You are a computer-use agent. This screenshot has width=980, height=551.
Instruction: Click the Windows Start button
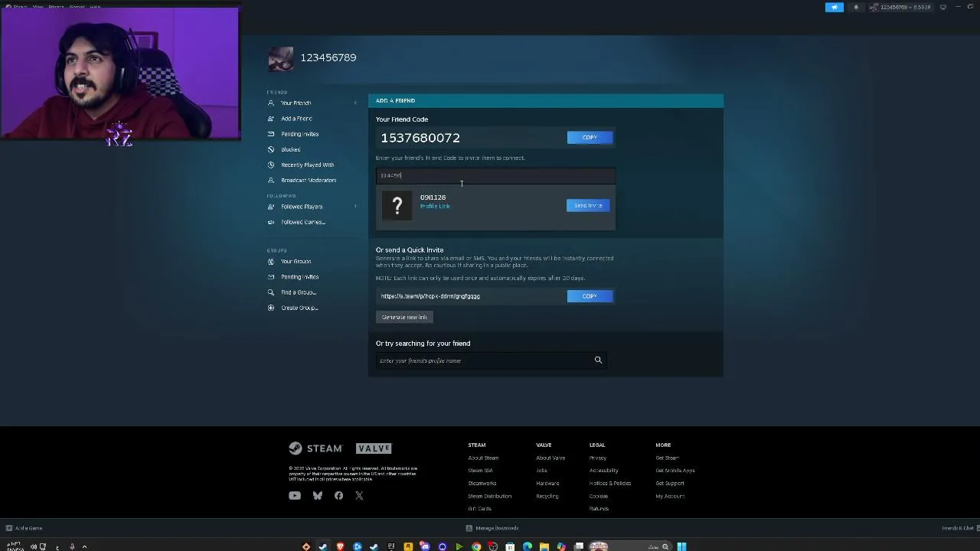681,546
